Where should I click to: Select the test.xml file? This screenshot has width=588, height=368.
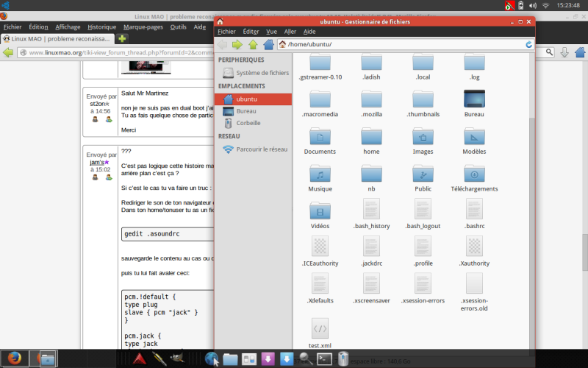click(x=320, y=333)
